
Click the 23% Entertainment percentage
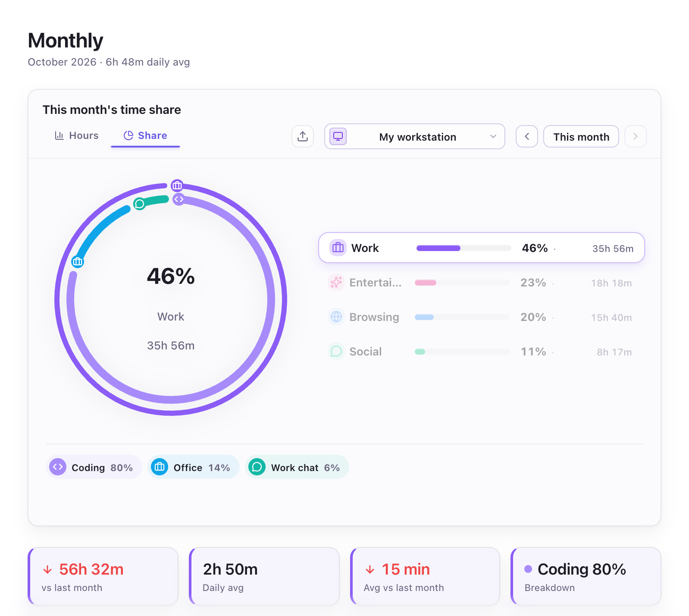pyautogui.click(x=533, y=283)
